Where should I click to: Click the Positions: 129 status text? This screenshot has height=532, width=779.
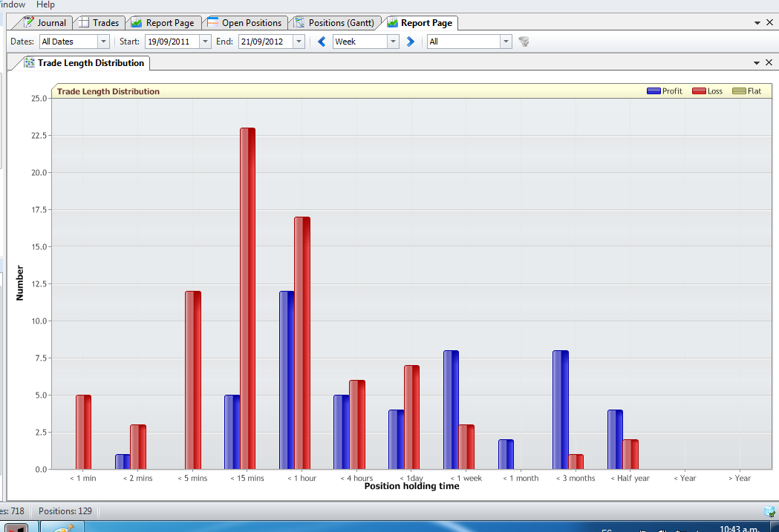tap(65, 511)
